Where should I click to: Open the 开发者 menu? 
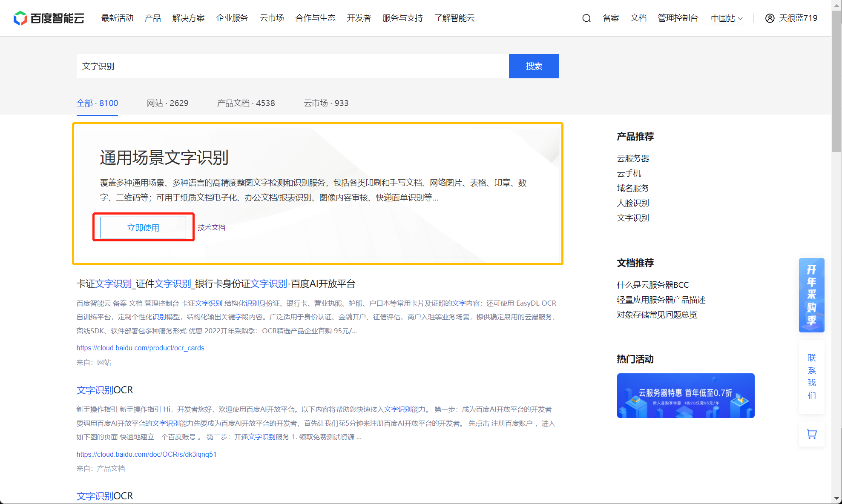tap(359, 18)
